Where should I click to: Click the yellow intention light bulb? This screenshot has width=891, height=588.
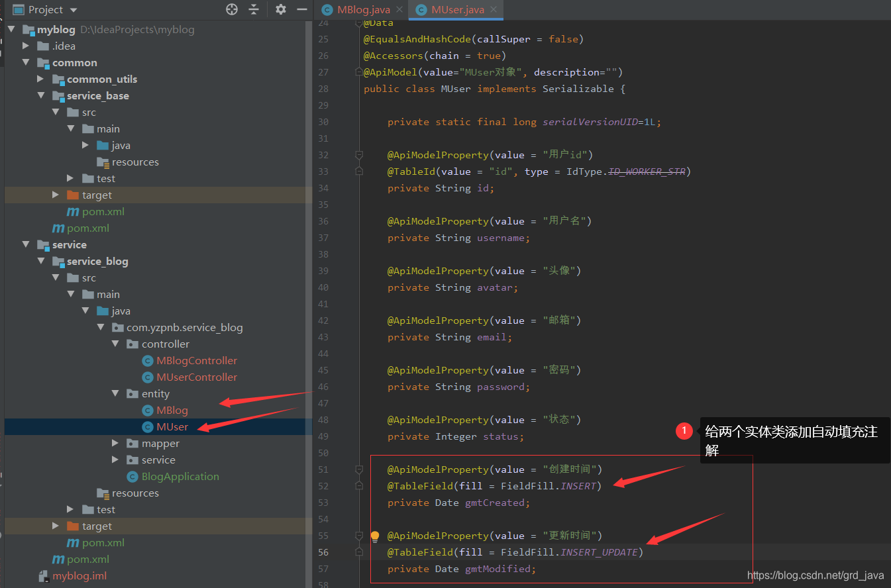(375, 536)
